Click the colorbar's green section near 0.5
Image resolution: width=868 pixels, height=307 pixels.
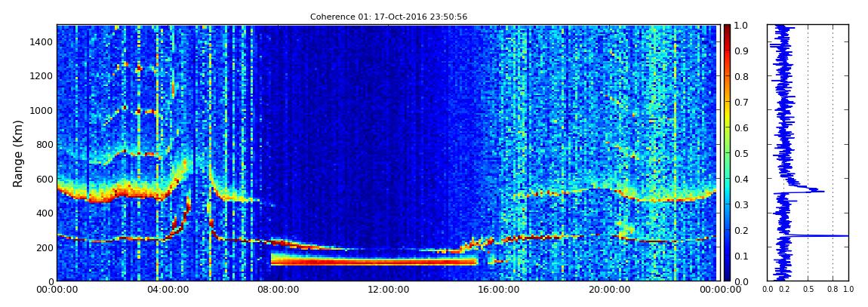pos(727,153)
